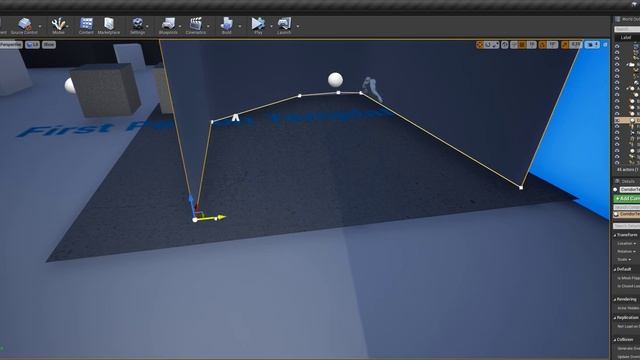Select the white sphere above the spline
The height and width of the screenshot is (360, 640).
pyautogui.click(x=336, y=80)
